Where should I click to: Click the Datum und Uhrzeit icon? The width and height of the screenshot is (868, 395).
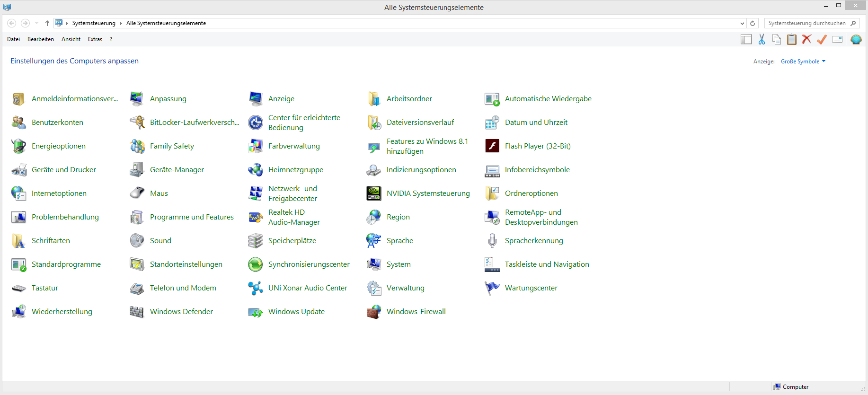click(x=492, y=123)
